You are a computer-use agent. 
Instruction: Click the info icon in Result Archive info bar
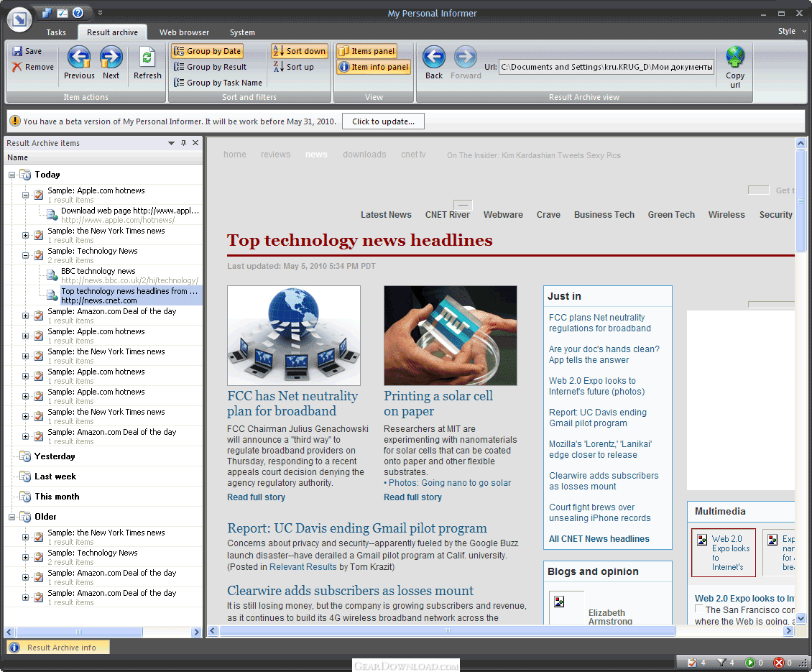[14, 648]
